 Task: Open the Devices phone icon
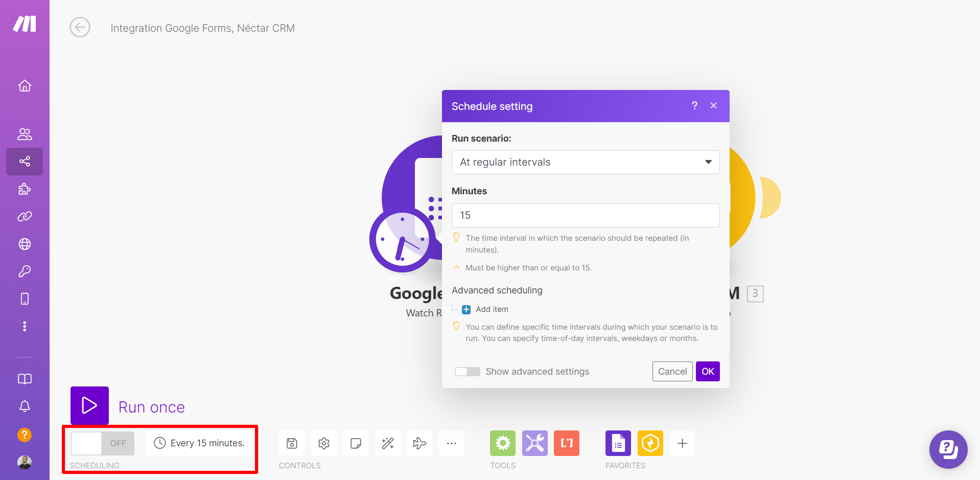25,299
